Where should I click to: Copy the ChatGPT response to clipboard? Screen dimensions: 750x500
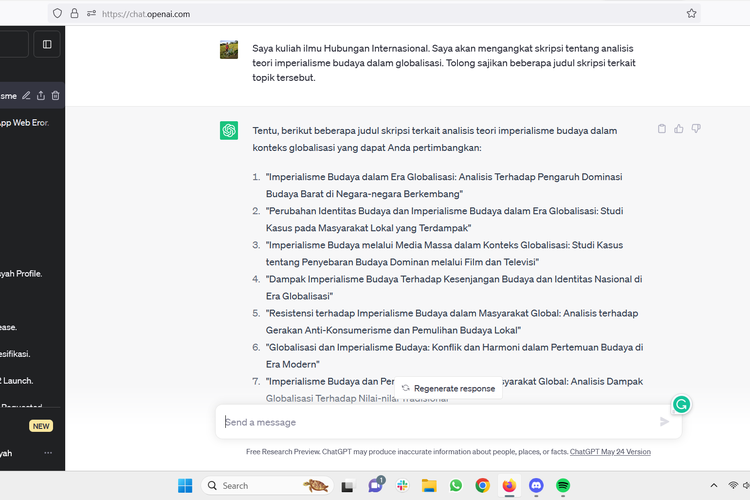click(662, 129)
